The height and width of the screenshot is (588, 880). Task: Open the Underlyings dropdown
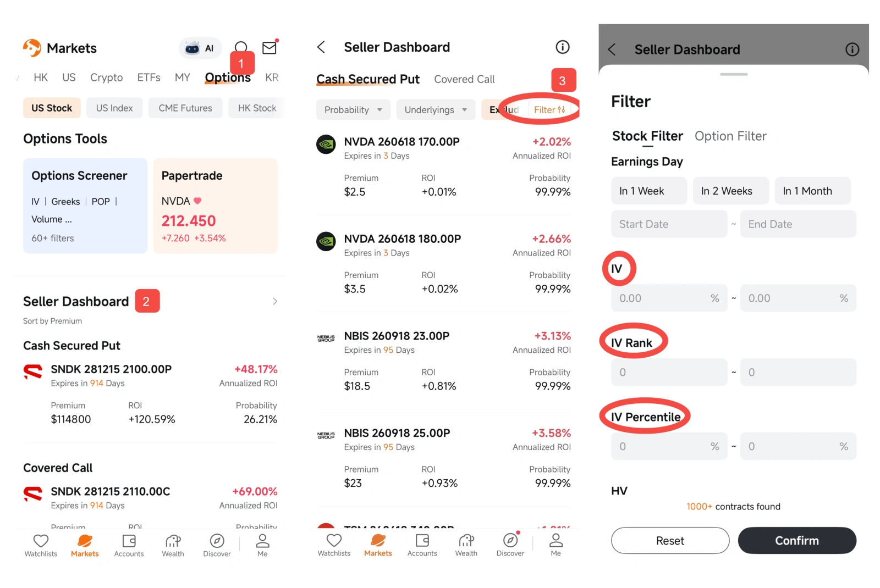436,110
